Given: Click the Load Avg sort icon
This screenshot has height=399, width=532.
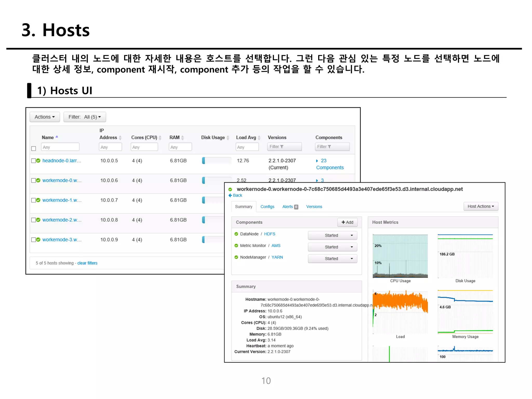Looking at the screenshot, I should [259, 138].
